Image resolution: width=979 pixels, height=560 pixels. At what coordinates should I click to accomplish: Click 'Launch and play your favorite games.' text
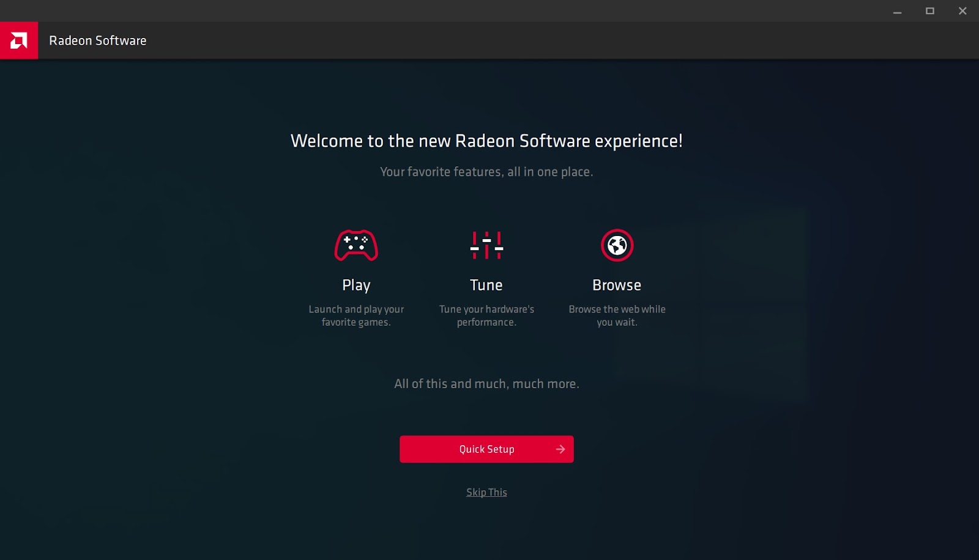(x=356, y=315)
